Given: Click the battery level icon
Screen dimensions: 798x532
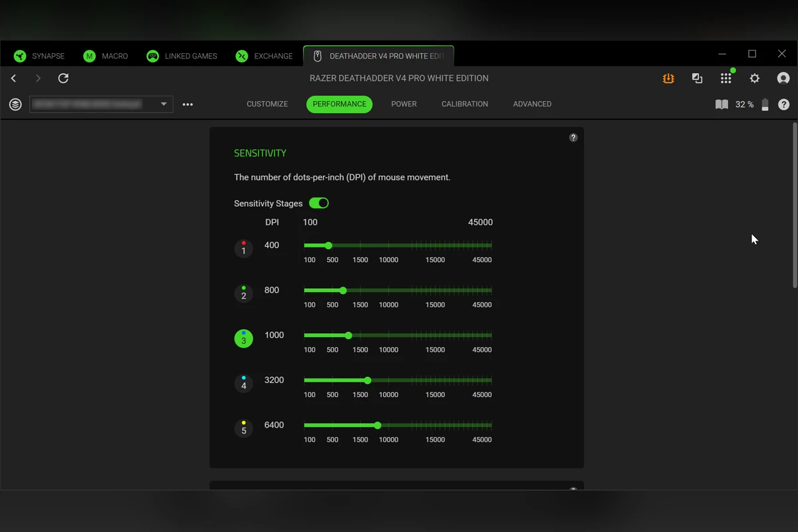Looking at the screenshot, I should pos(765,104).
